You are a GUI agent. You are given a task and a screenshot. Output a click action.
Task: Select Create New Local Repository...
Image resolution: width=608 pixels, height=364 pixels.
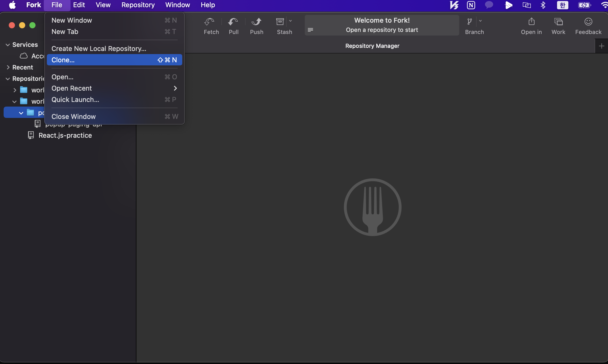tap(99, 49)
